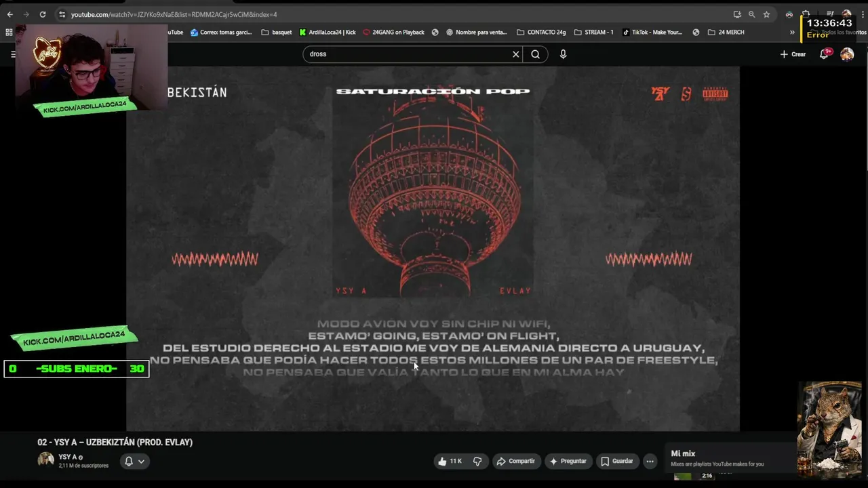The height and width of the screenshot is (488, 868).
Task: Open the CONTACTO 24g bookmarks folder
Action: [541, 32]
